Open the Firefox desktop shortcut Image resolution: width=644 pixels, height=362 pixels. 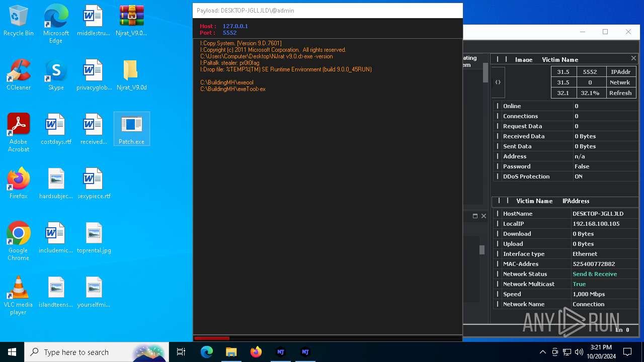[x=19, y=184]
